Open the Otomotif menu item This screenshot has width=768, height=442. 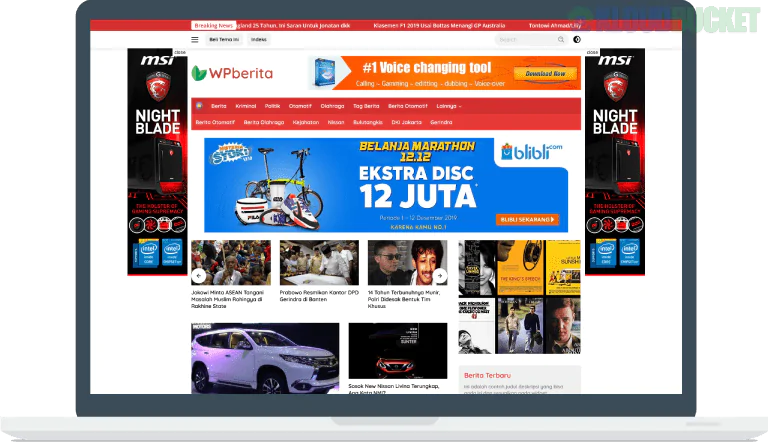pyautogui.click(x=300, y=106)
